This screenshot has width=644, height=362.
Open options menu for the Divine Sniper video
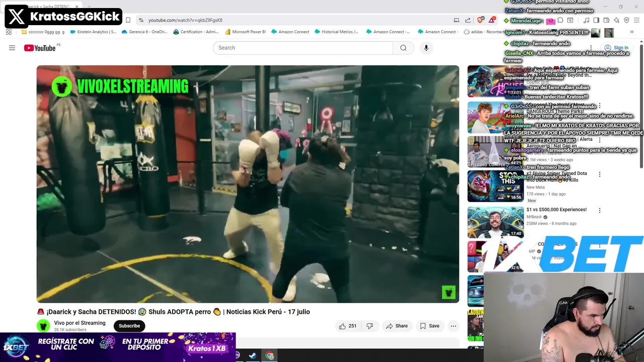point(599,174)
